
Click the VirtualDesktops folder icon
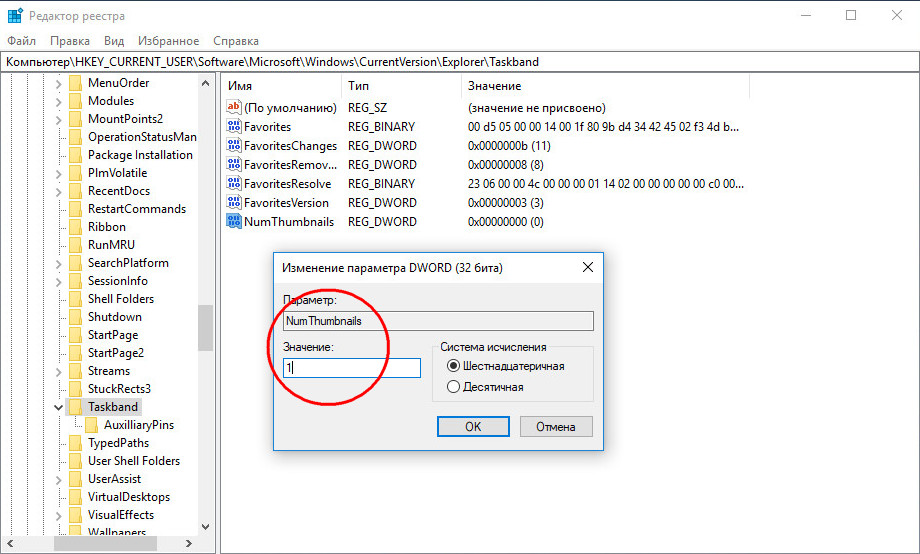click(75, 497)
